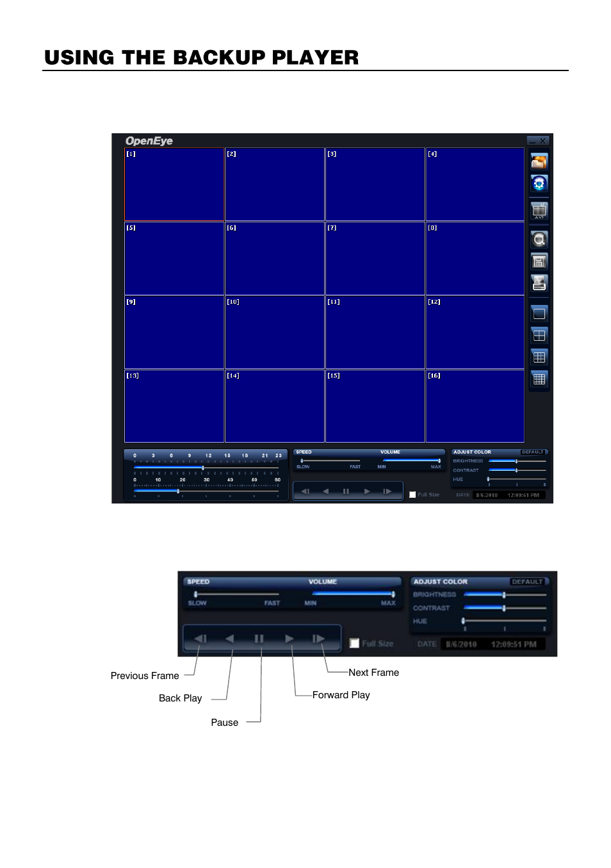Click the print image icon
Screen dimensions: 611x868
(539, 283)
